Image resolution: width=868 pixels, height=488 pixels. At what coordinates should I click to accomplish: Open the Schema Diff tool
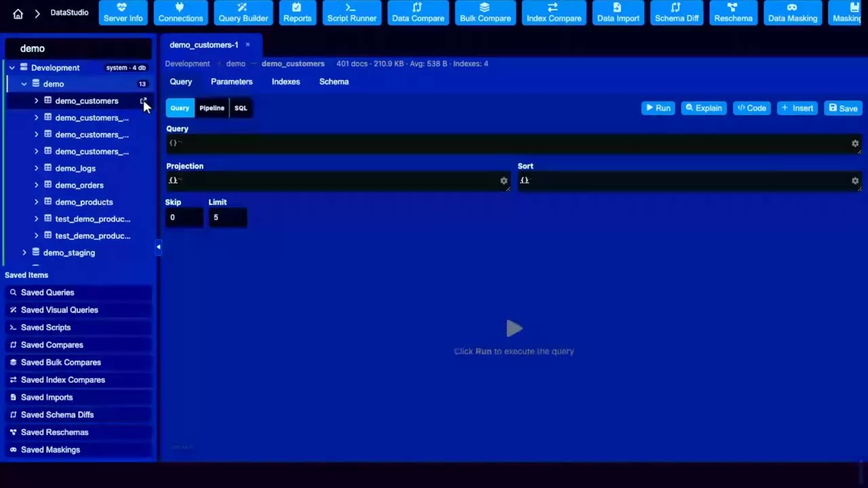pyautogui.click(x=676, y=13)
